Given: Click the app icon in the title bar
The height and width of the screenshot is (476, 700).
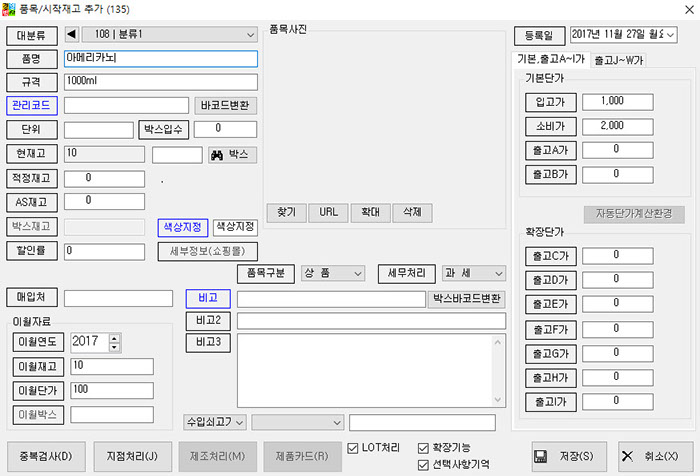Looking at the screenshot, I should pos(10,9).
